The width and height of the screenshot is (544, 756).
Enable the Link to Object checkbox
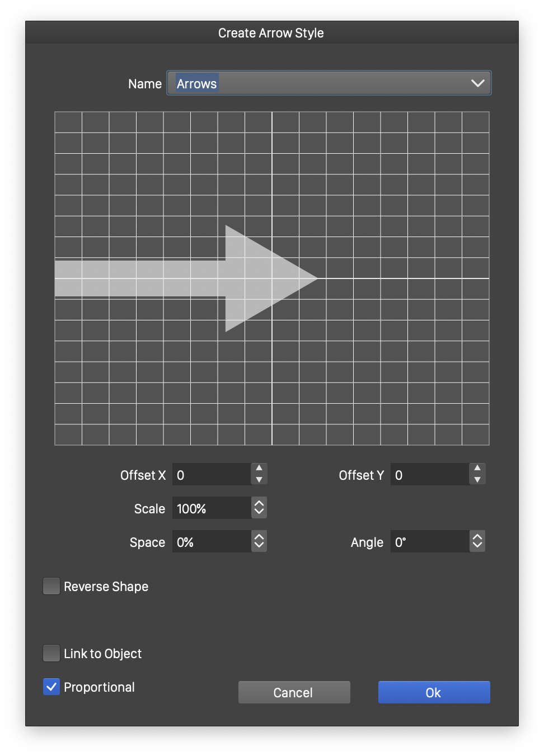[x=51, y=653]
